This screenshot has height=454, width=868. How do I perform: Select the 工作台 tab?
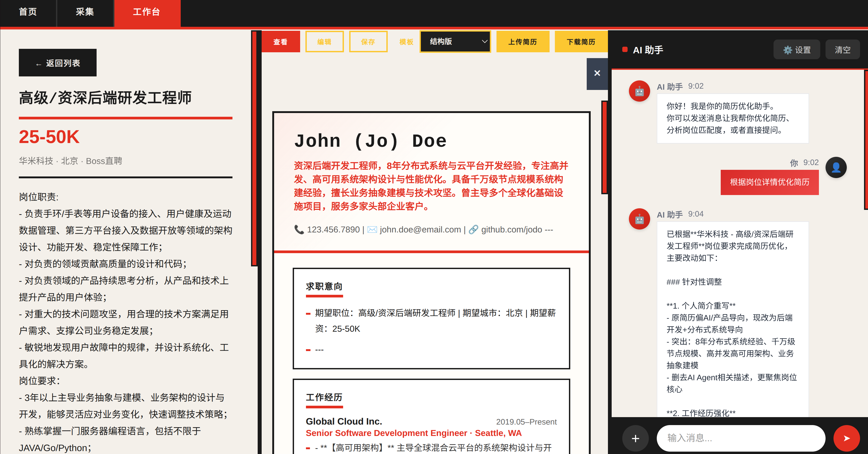click(x=146, y=12)
